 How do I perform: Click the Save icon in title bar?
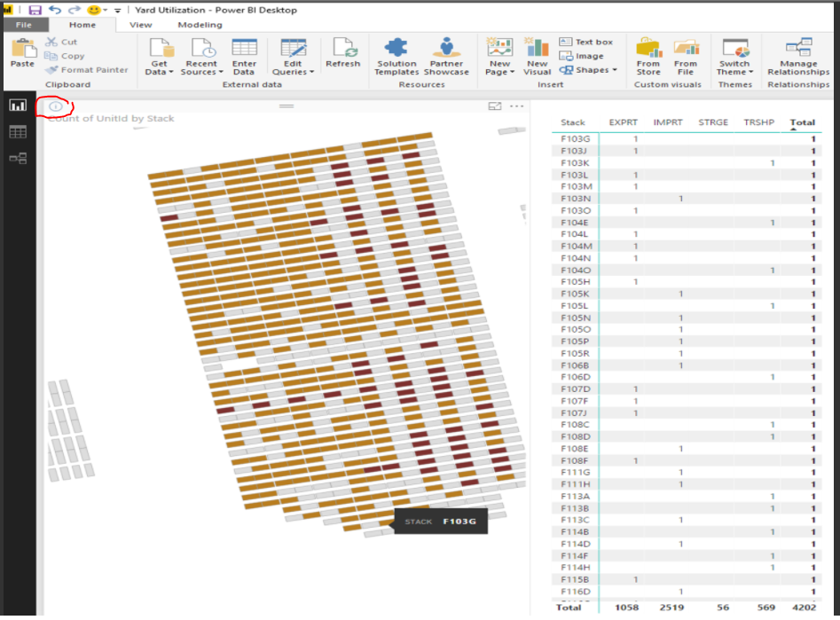coord(35,10)
